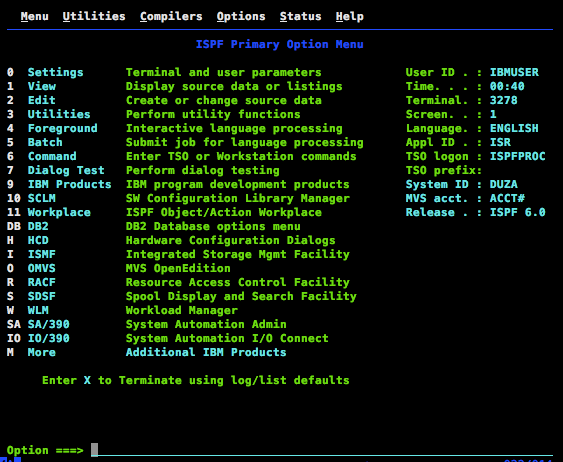Open the Menu action bar item
Viewport: 563px width, 462px height.
pyautogui.click(x=34, y=17)
